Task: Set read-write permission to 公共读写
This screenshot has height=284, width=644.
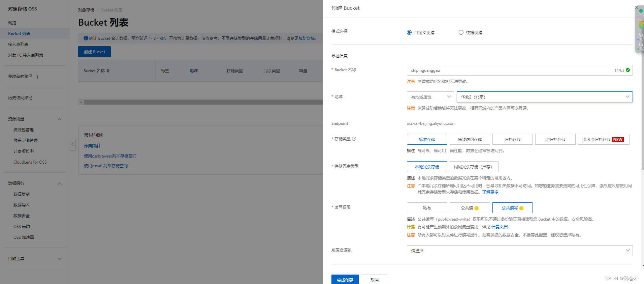Action: [513, 208]
